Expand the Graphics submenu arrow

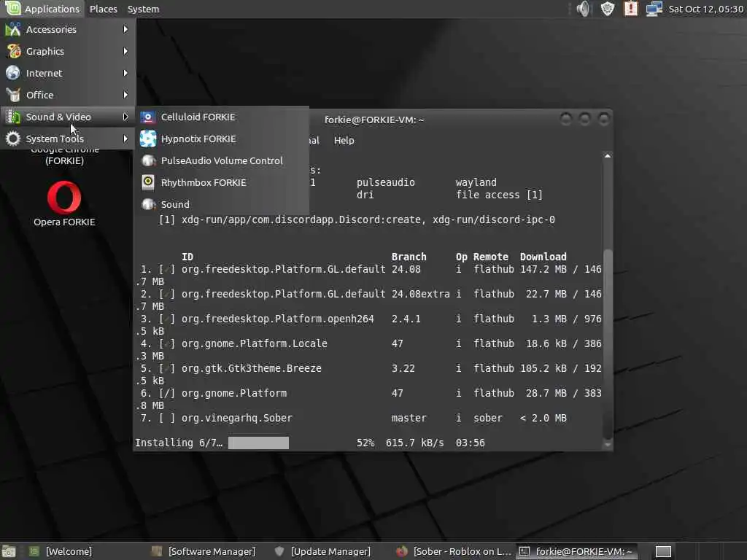coord(125,51)
